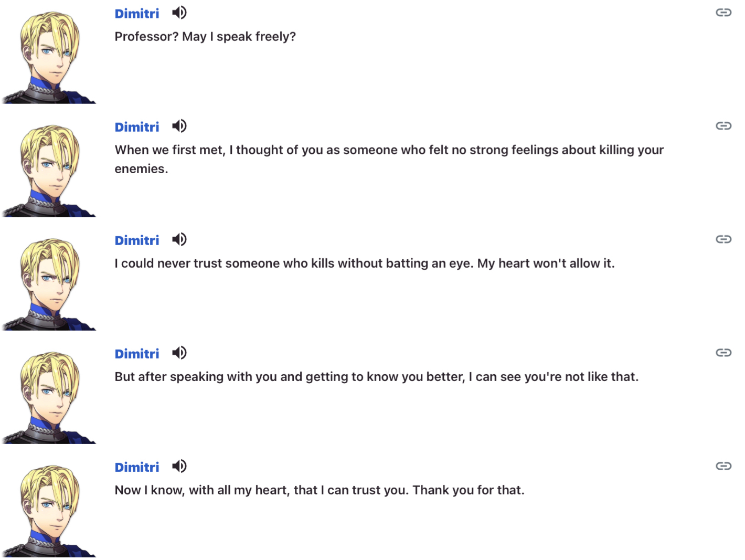
Task: Click Dimitri portrait beside "Professor? May I speak freely?"
Action: point(49,57)
